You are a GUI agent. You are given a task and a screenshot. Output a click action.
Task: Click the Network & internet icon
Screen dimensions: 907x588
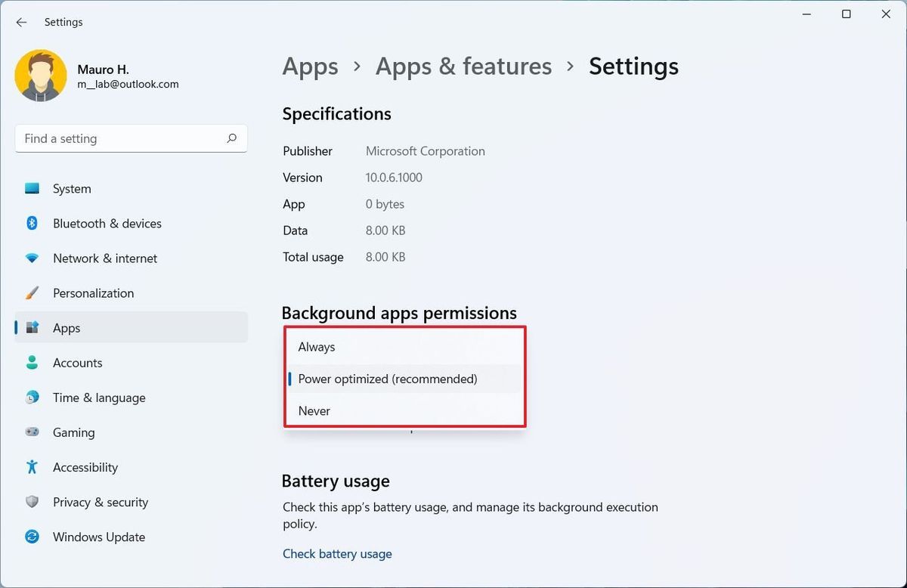pos(32,258)
